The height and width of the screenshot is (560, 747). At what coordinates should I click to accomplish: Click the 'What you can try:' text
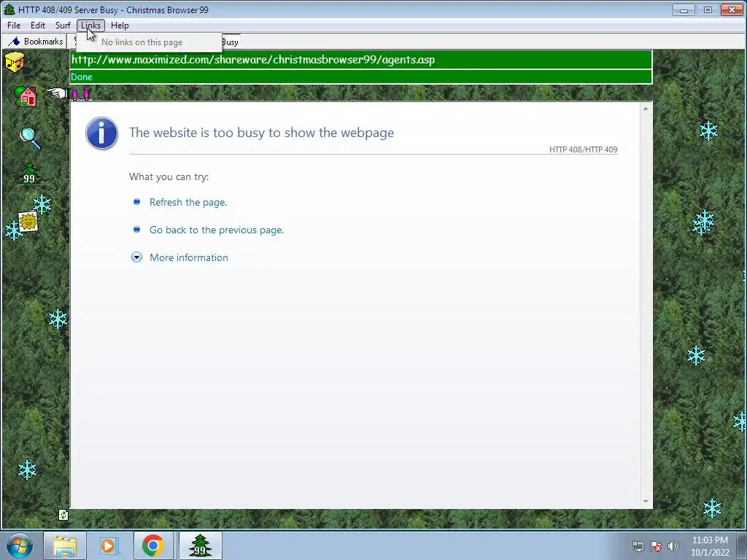click(x=169, y=176)
